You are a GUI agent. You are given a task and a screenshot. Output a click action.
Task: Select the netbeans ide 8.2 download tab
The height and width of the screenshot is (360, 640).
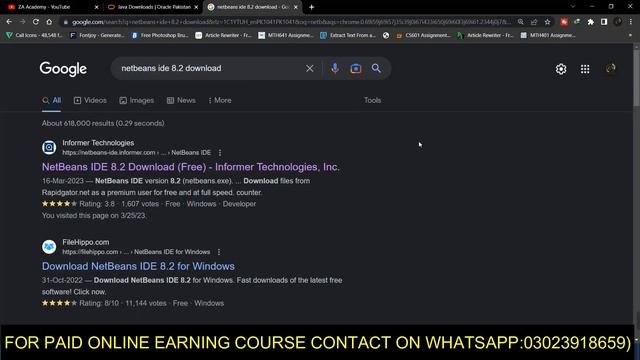(253, 7)
